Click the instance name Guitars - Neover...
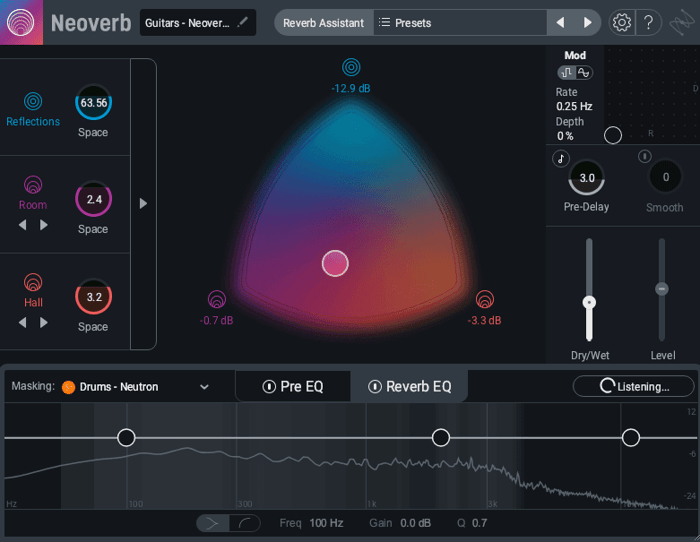 (x=187, y=23)
